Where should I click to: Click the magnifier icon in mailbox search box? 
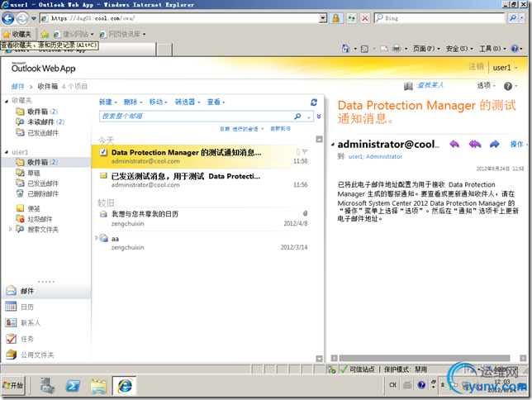tap(297, 117)
